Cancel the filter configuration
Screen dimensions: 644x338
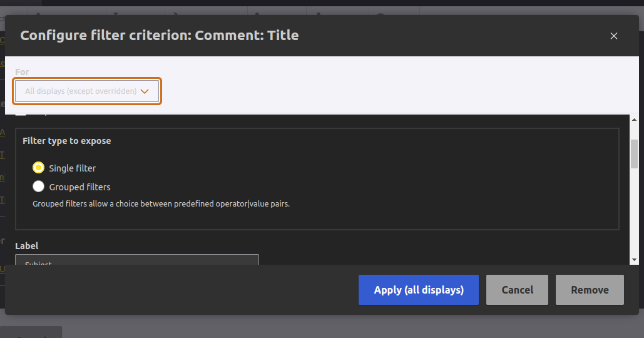click(x=517, y=290)
